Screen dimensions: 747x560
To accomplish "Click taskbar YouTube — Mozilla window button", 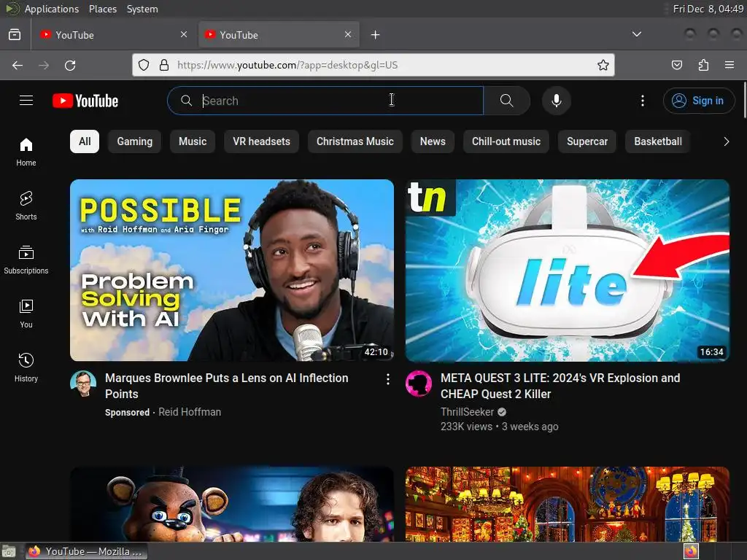I will click(x=86, y=551).
